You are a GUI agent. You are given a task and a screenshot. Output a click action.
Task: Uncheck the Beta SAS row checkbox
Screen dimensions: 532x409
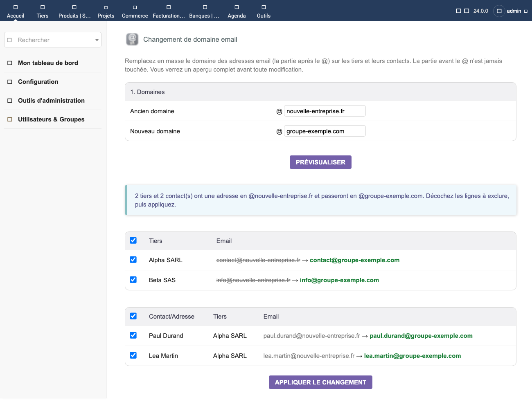pos(133,280)
